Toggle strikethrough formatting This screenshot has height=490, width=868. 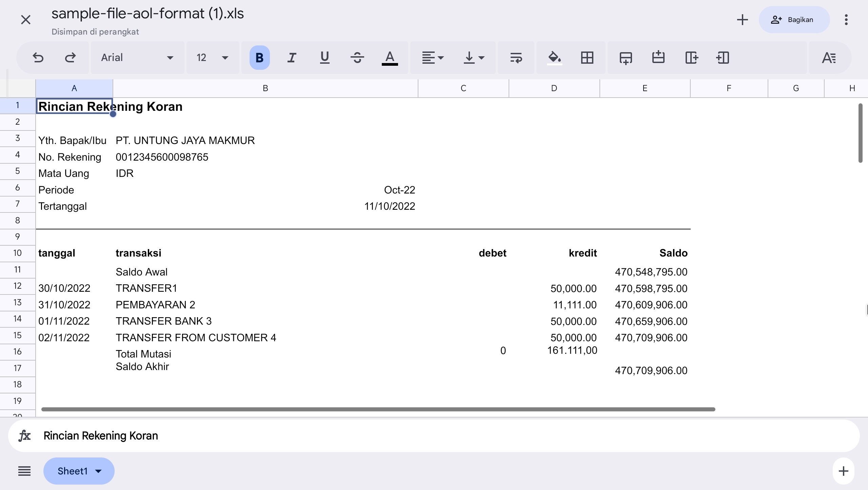pos(357,58)
